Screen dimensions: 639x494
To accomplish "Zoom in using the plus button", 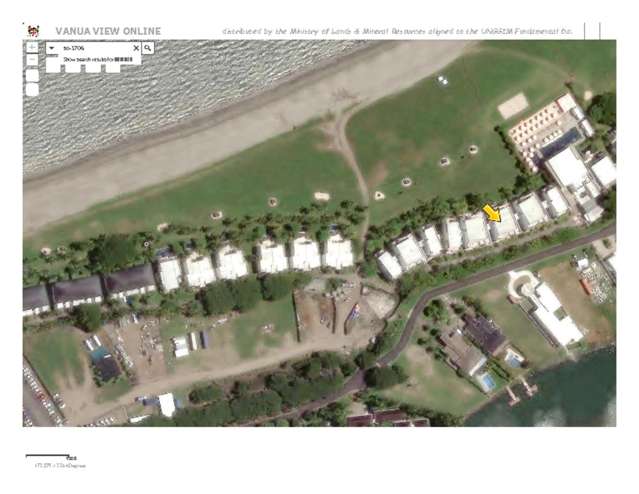I will (x=32, y=47).
